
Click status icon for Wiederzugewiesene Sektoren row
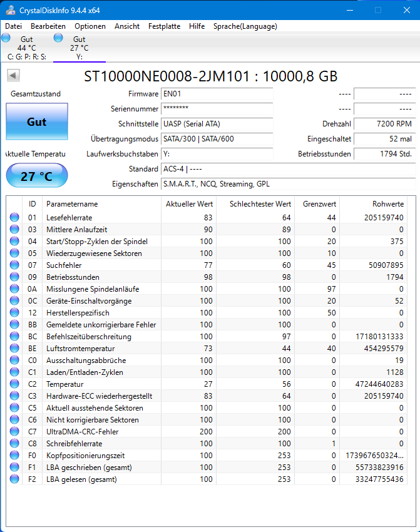(x=14, y=253)
